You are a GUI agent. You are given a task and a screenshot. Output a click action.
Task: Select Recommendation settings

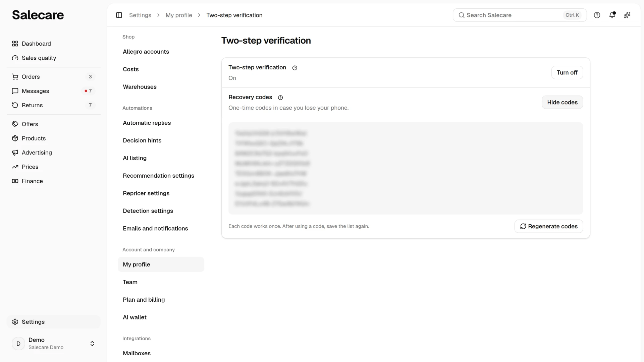161,176
